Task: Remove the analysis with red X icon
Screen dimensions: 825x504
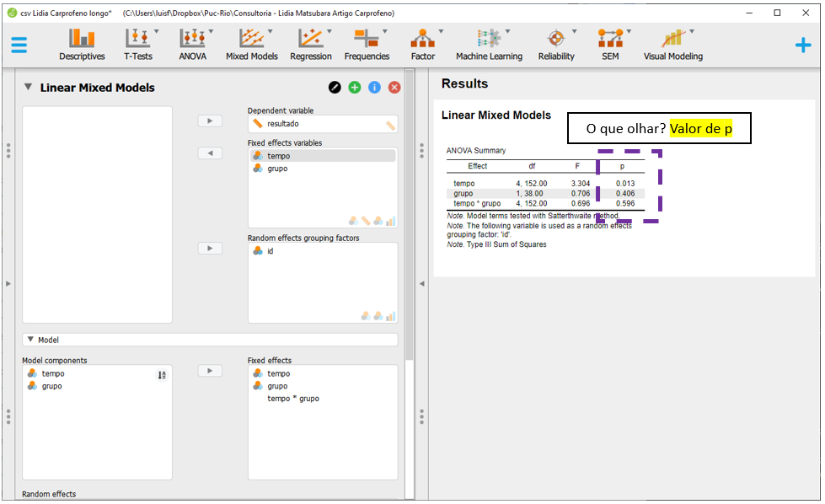Action: coord(394,88)
